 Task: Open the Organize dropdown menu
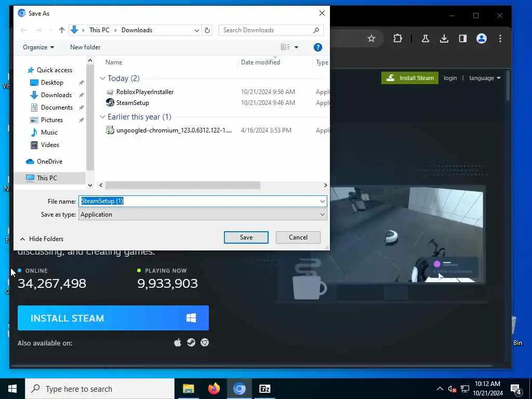coord(38,47)
